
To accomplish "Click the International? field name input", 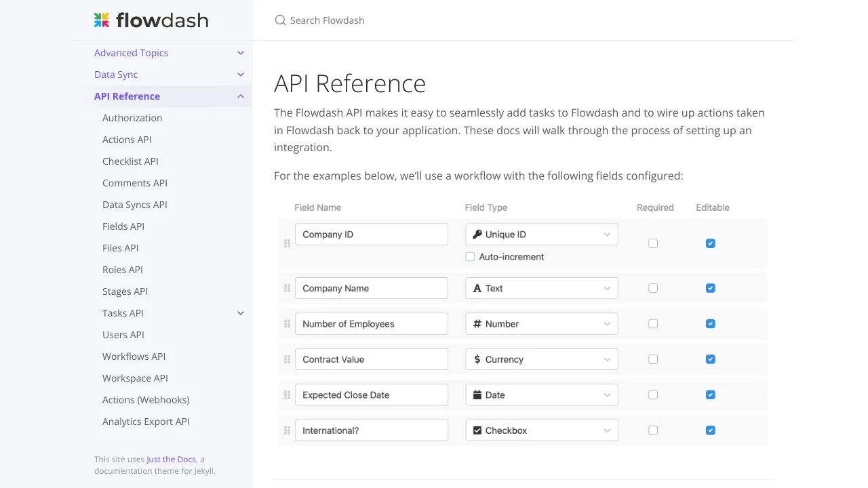I will pos(372,430).
